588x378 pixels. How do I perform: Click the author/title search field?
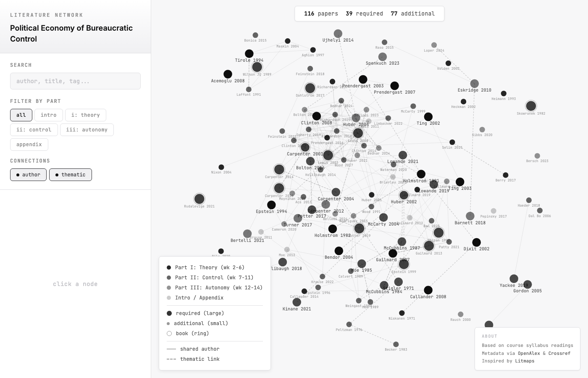pos(75,81)
